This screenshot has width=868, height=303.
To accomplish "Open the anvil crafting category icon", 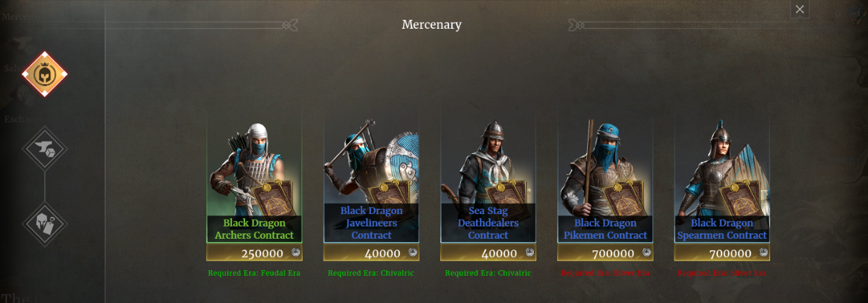I will pos(44,148).
